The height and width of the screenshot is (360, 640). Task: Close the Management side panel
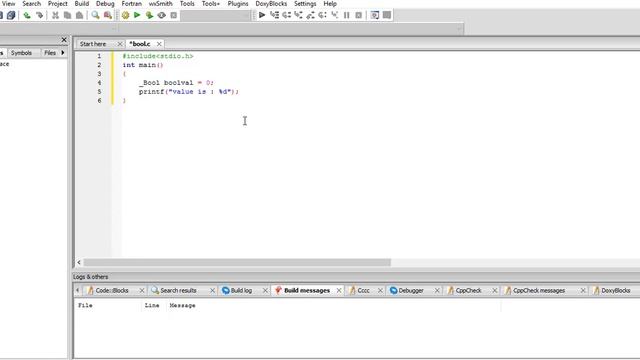tap(64, 40)
